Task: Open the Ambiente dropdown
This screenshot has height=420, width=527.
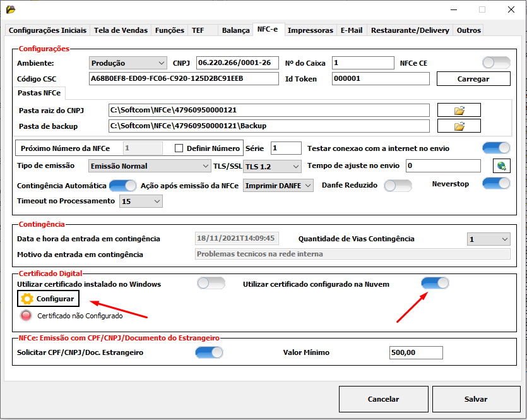Action: [128, 63]
